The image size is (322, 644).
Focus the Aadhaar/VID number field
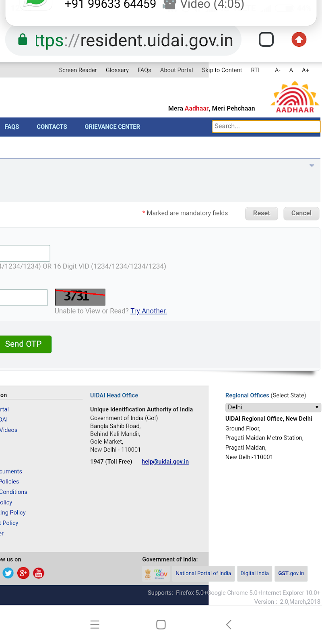point(25,253)
